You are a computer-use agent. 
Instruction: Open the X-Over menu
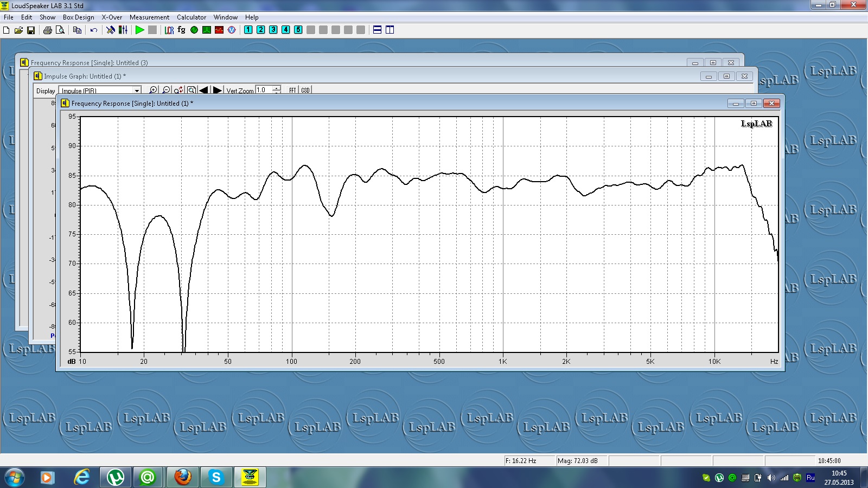pyautogui.click(x=112, y=17)
